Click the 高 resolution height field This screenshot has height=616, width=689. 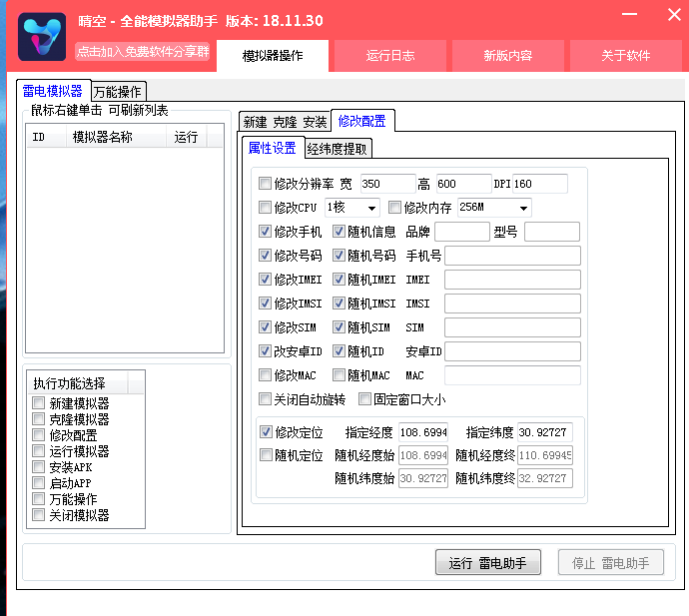(463, 184)
